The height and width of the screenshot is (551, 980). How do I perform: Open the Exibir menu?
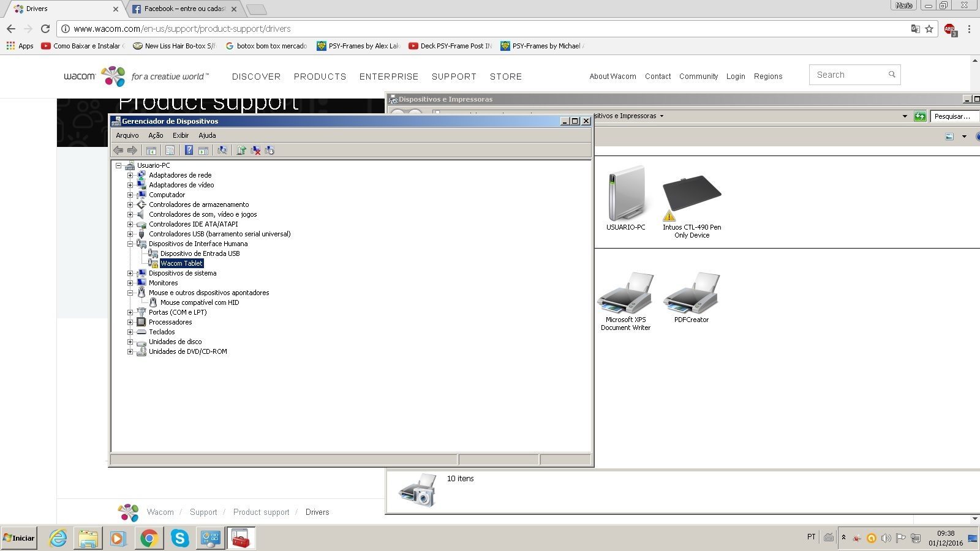pyautogui.click(x=181, y=135)
